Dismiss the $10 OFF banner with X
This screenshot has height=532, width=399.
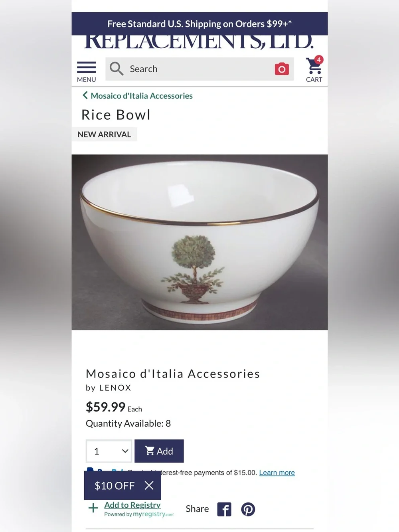tap(149, 485)
